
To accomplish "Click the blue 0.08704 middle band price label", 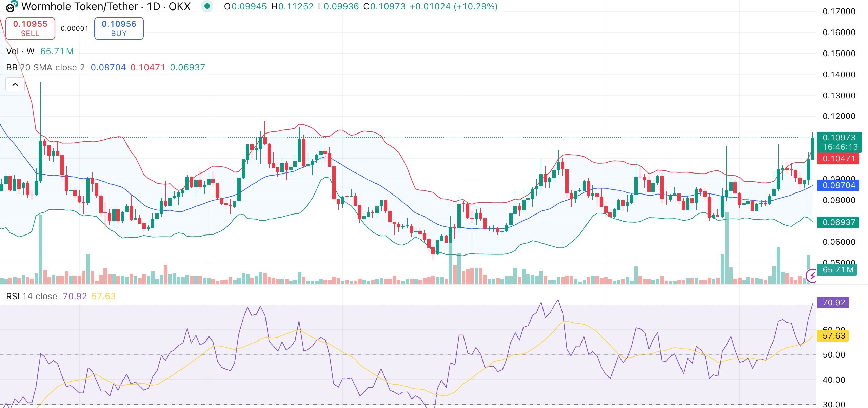I will point(838,185).
